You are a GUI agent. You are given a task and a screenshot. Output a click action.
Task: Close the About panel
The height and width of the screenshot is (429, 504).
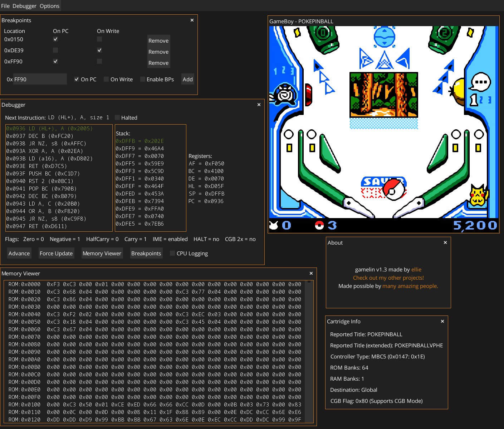[x=445, y=242]
